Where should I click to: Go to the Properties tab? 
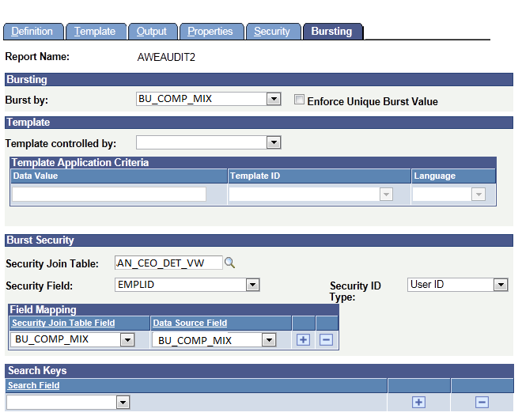[x=210, y=32]
